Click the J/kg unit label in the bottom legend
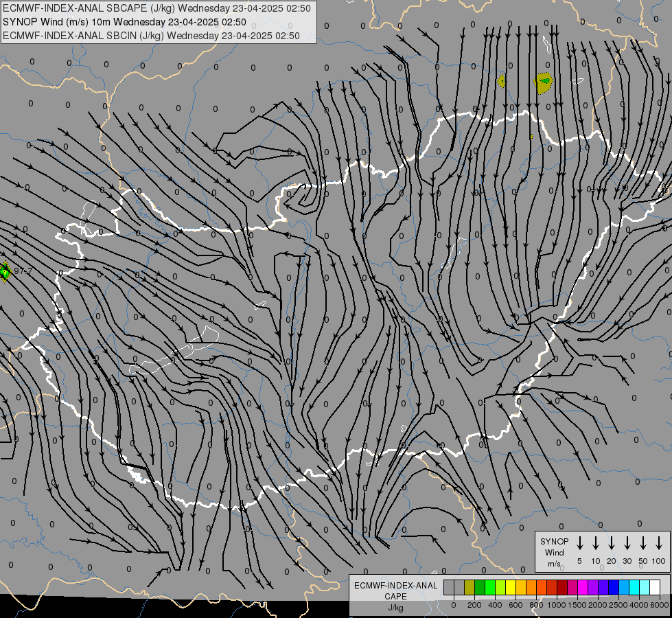This screenshot has width=672, height=618. (x=395, y=608)
